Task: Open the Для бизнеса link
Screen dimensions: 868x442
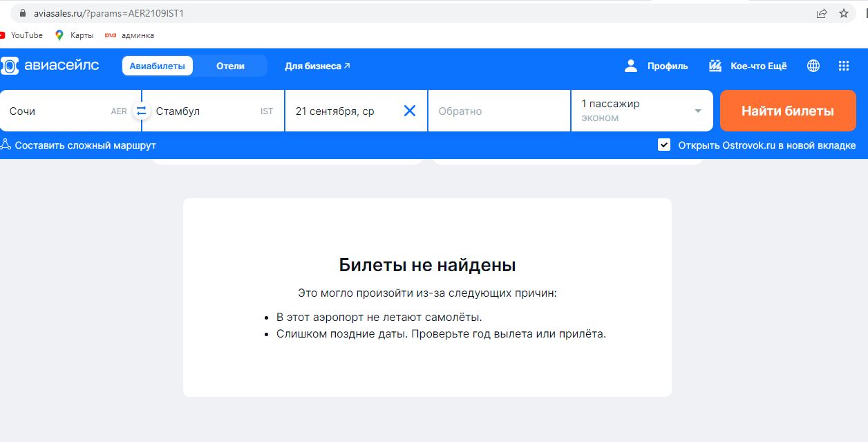Action: (317, 66)
